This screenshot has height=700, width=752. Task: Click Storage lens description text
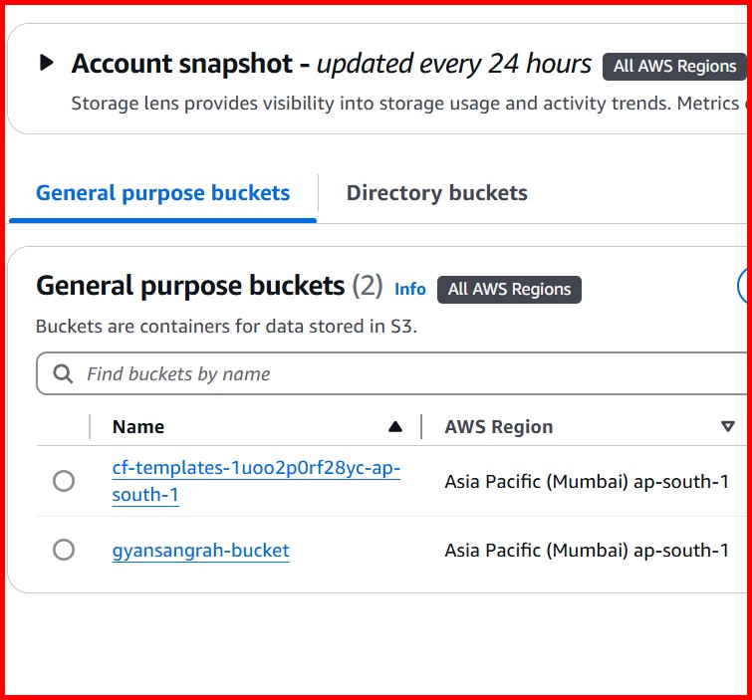pos(407,104)
